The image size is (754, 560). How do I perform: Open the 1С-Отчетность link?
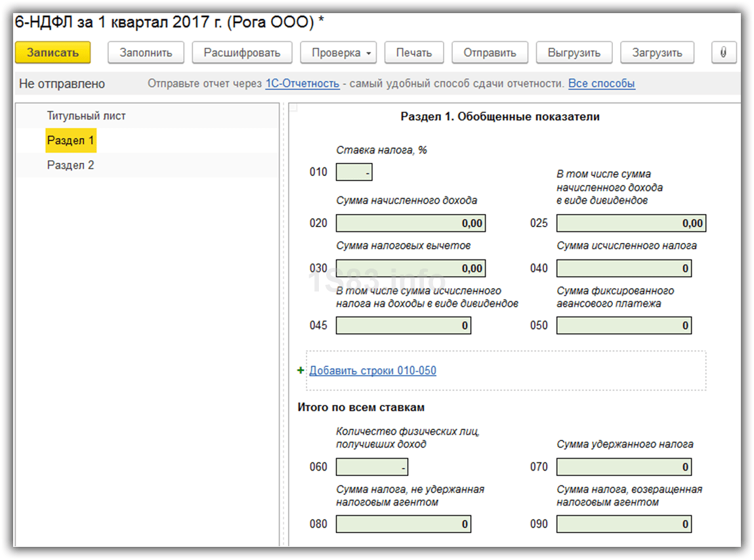tap(303, 83)
